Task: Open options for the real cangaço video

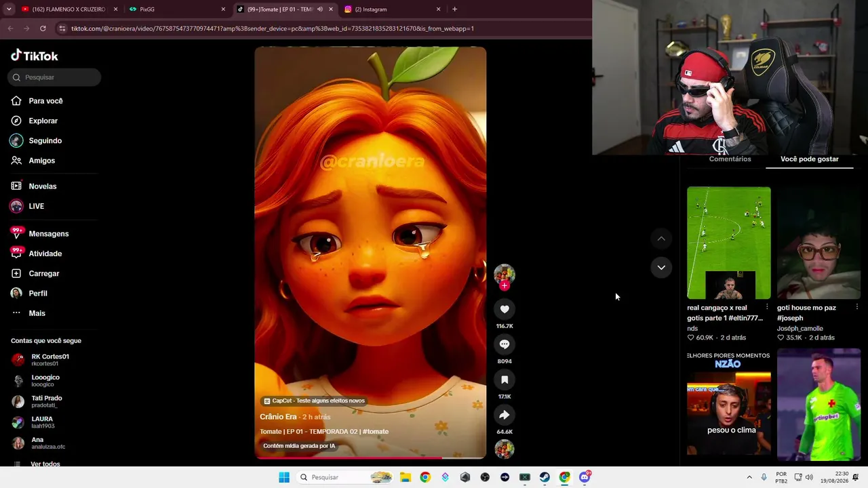Action: pos(767,308)
